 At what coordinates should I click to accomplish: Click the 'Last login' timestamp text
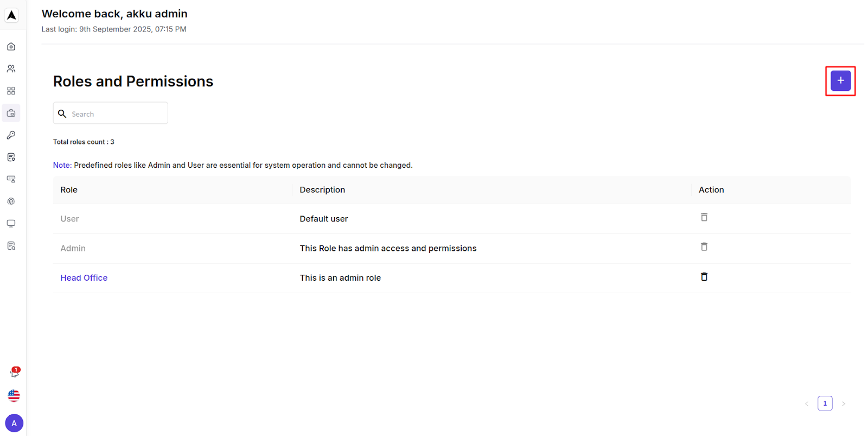114,29
